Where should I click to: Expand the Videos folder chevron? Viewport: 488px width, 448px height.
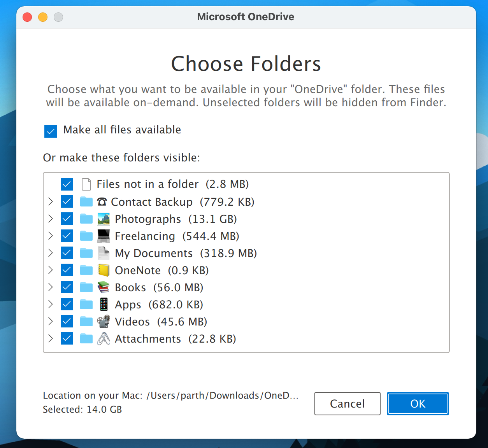[x=50, y=321]
